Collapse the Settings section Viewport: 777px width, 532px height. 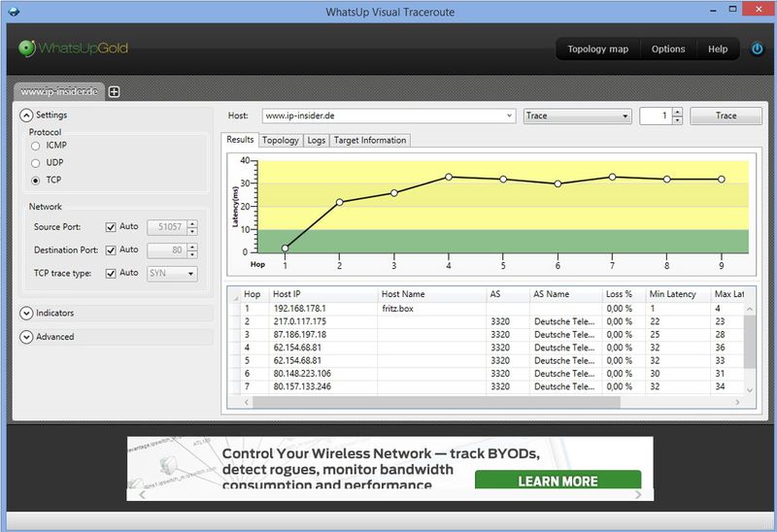click(x=26, y=116)
